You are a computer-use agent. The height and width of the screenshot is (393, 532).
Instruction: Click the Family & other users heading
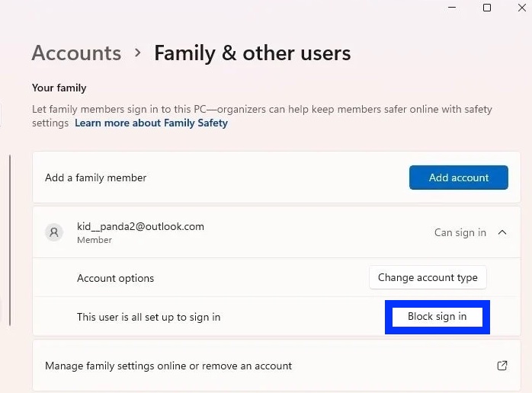[252, 53]
